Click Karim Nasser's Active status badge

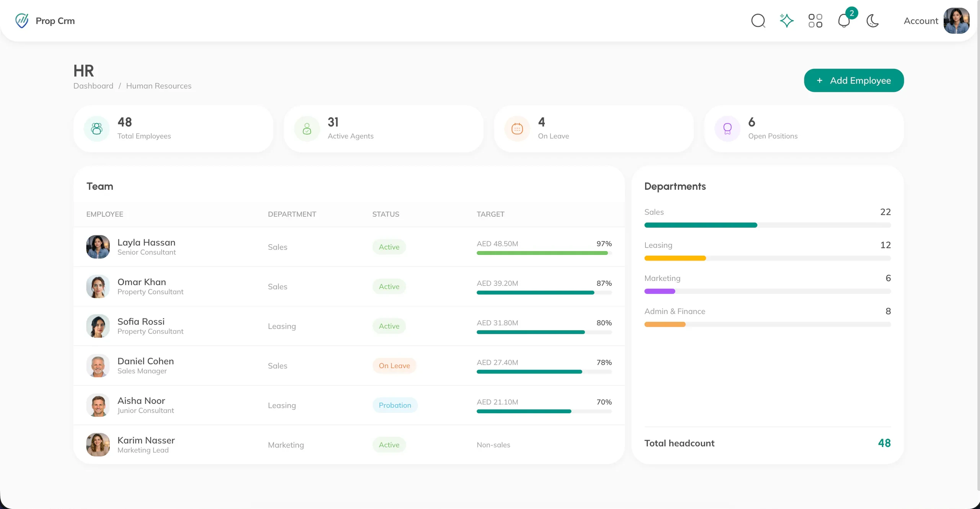pyautogui.click(x=389, y=445)
